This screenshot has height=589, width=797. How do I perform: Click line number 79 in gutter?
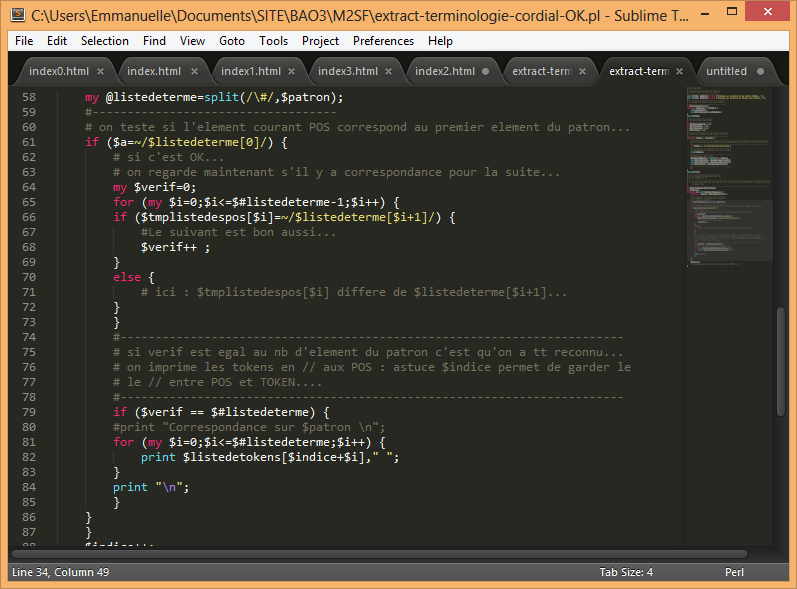[x=29, y=412]
